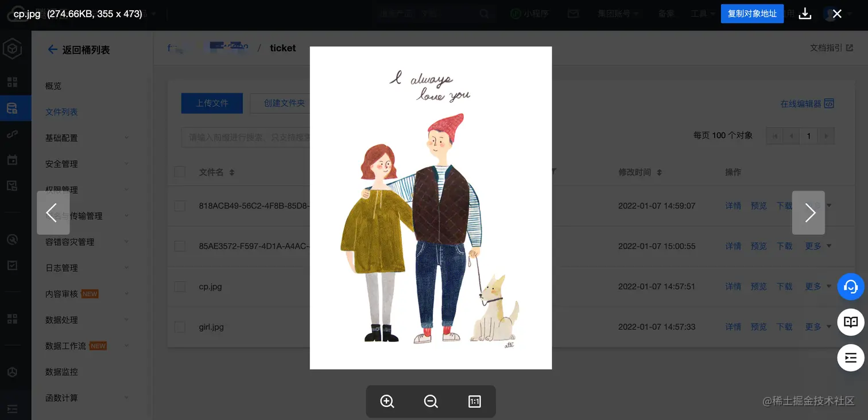868x420 pixels.
Task: Go to the previous image in preview
Action: pos(53,213)
